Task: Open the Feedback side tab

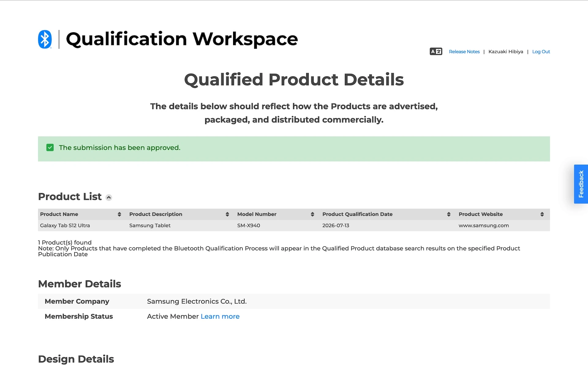Action: point(581,184)
